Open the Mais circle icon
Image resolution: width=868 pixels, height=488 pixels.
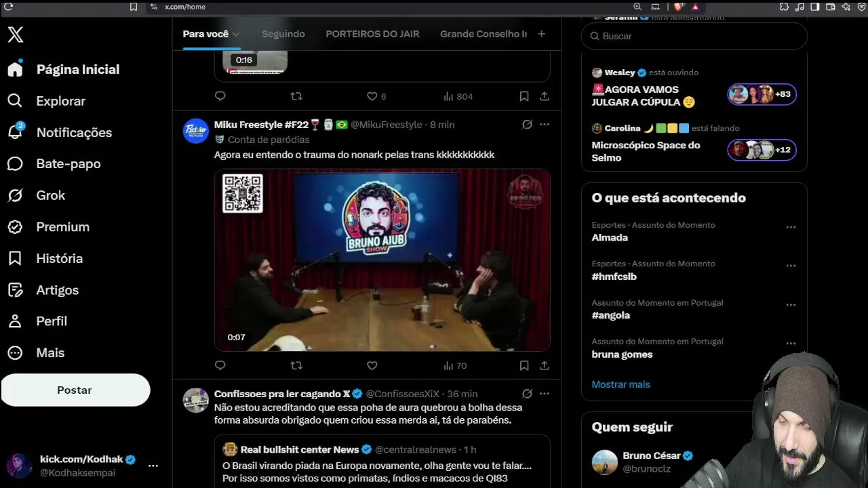coord(15,352)
